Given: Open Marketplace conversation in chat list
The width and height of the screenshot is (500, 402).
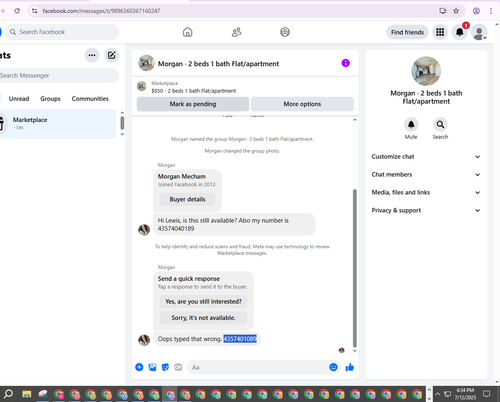Looking at the screenshot, I should [57, 123].
